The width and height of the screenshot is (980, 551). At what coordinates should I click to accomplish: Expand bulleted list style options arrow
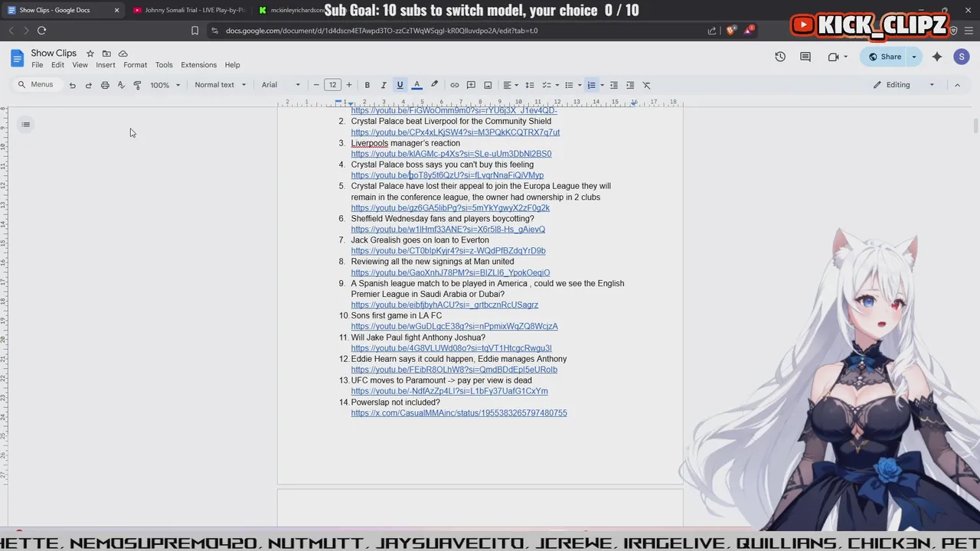(580, 85)
